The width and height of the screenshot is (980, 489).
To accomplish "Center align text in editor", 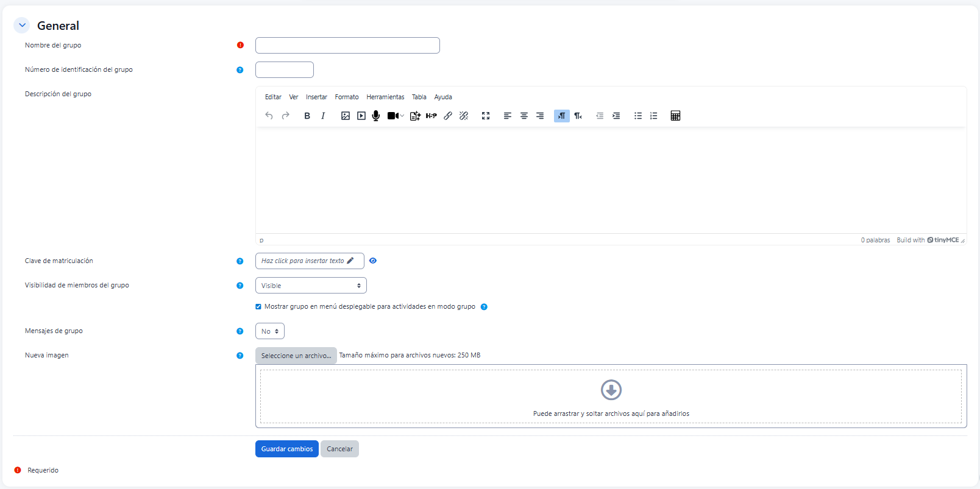I will pyautogui.click(x=524, y=116).
